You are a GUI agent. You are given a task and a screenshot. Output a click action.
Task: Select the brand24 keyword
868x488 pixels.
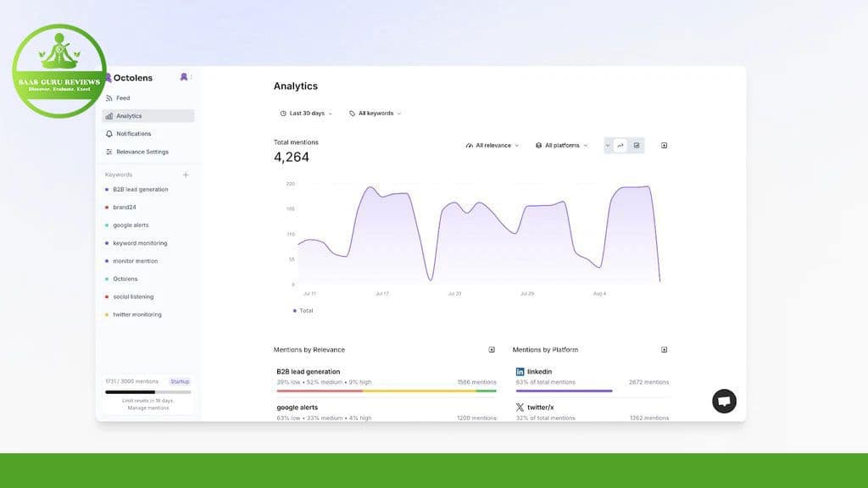pyautogui.click(x=124, y=207)
